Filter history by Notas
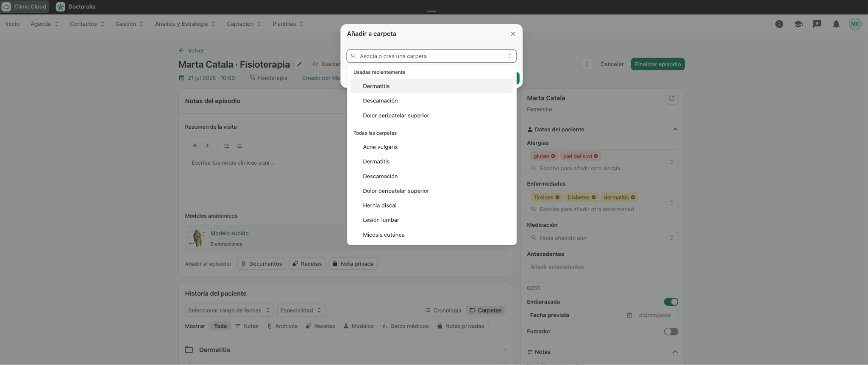This screenshot has width=868, height=365. [x=247, y=326]
